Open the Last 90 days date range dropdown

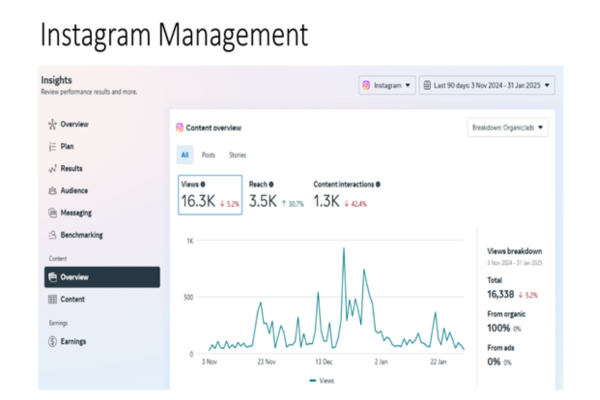(x=487, y=85)
